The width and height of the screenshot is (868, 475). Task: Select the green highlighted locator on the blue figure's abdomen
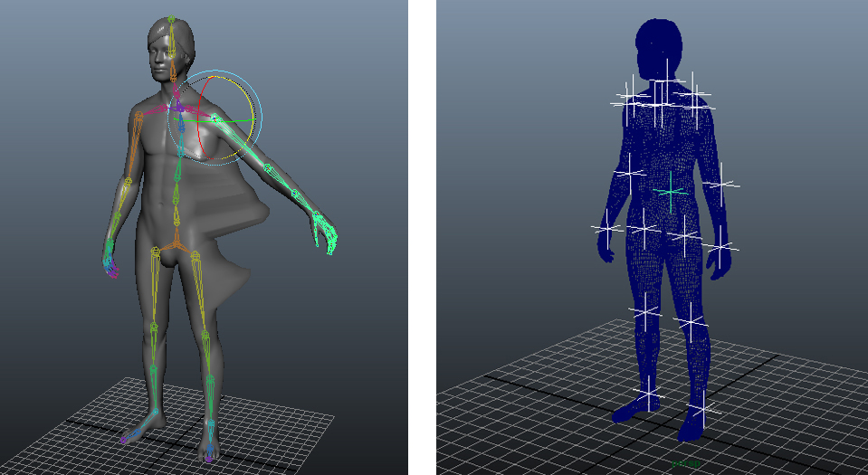(x=671, y=192)
